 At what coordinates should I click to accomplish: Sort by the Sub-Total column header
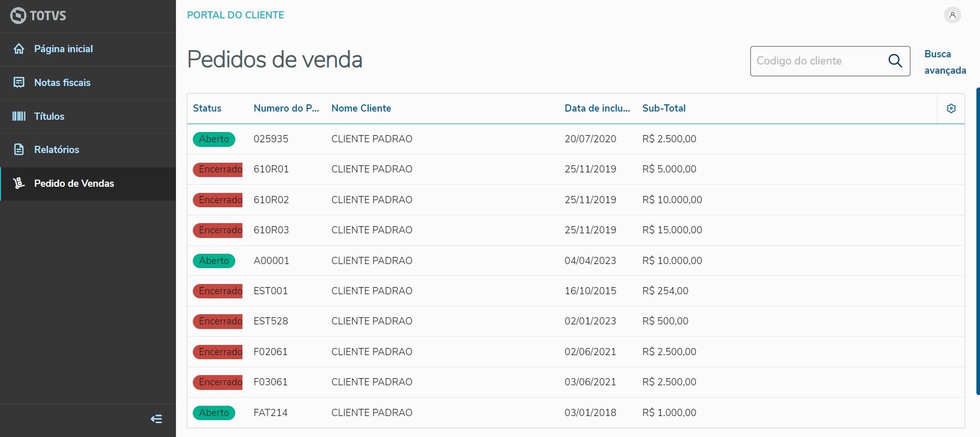[663, 108]
